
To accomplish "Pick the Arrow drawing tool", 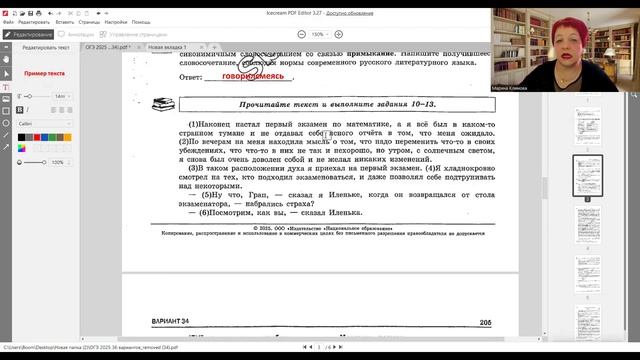I will 6,147.
